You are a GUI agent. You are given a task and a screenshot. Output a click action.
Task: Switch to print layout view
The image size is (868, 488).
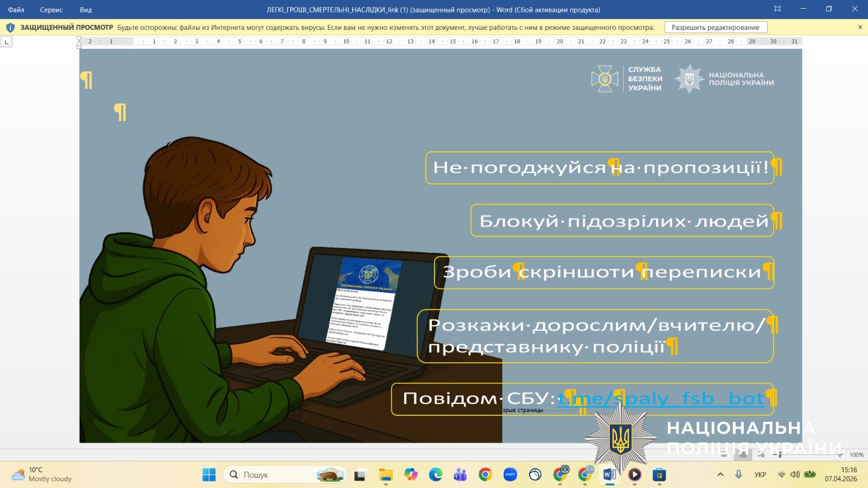(743, 455)
